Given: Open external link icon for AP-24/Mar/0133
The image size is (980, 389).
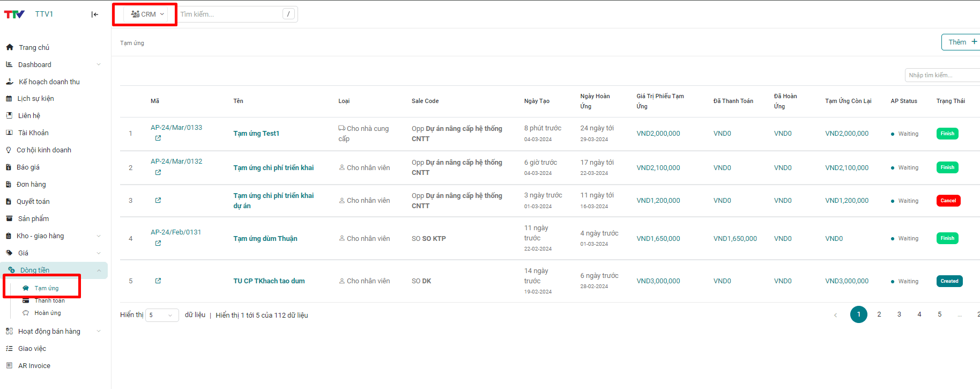Looking at the screenshot, I should (x=158, y=138).
